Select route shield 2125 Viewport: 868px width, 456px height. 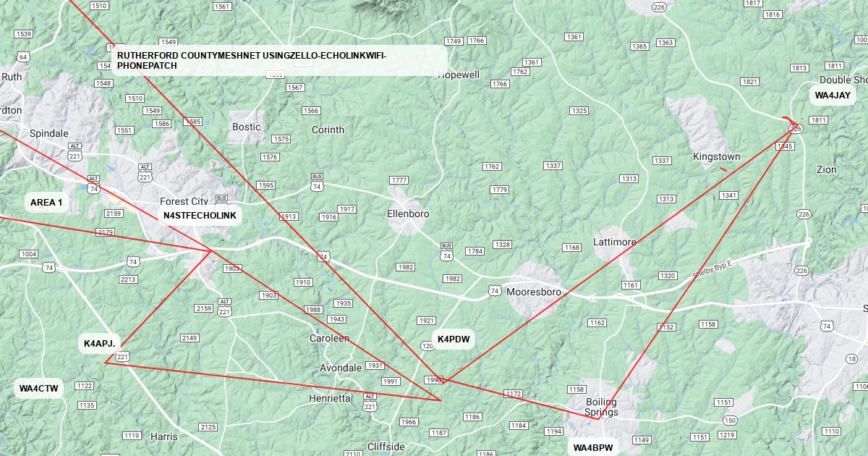pyautogui.click(x=208, y=427)
